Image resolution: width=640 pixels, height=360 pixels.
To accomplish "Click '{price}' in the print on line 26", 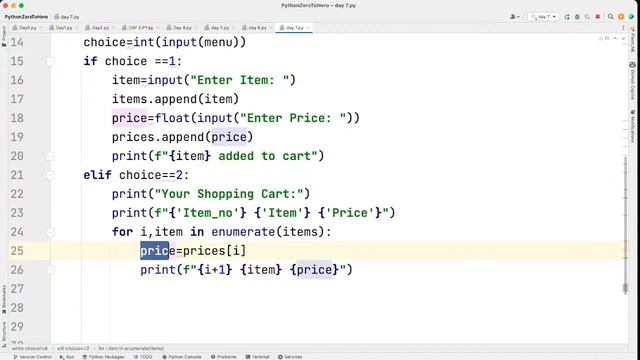I will pos(314,270).
